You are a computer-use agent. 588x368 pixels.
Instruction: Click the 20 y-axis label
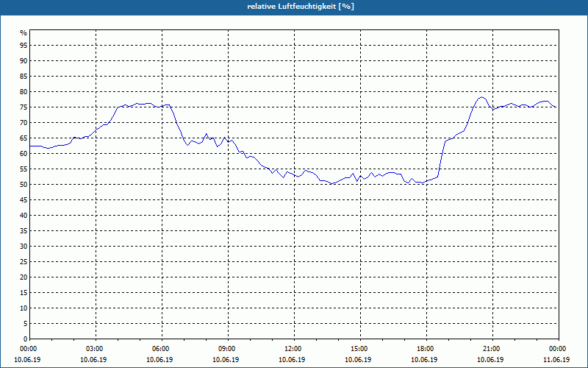(24, 277)
